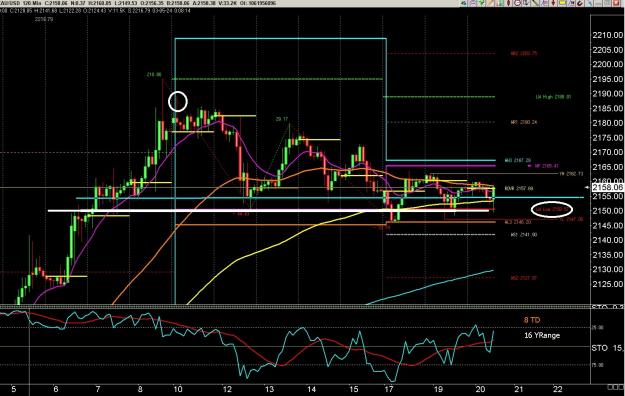625x396 pixels.
Task: Click date label 20 on time axis
Action: point(480,389)
